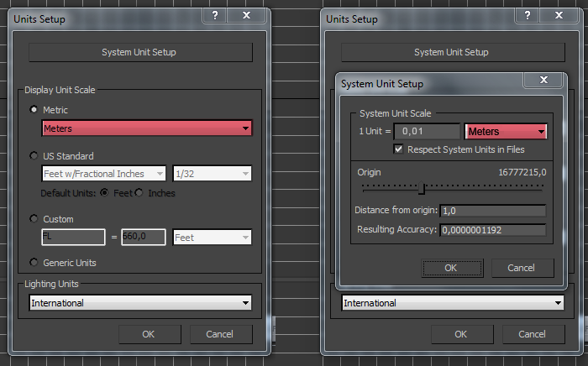Open the Feet dropdown in Custom row
This screenshot has width=588, height=366.
tap(212, 237)
